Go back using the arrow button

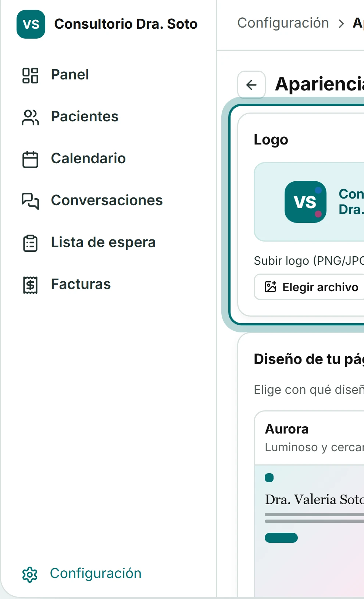click(251, 85)
